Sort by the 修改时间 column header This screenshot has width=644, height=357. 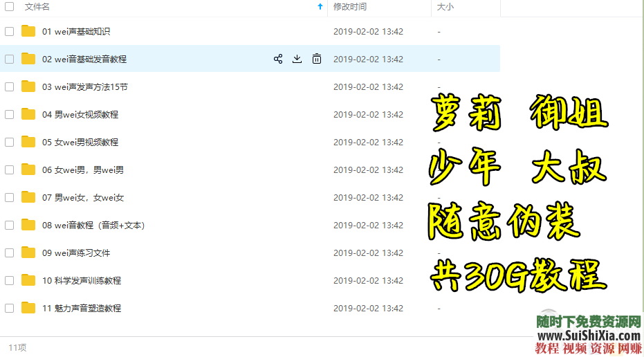pyautogui.click(x=350, y=7)
